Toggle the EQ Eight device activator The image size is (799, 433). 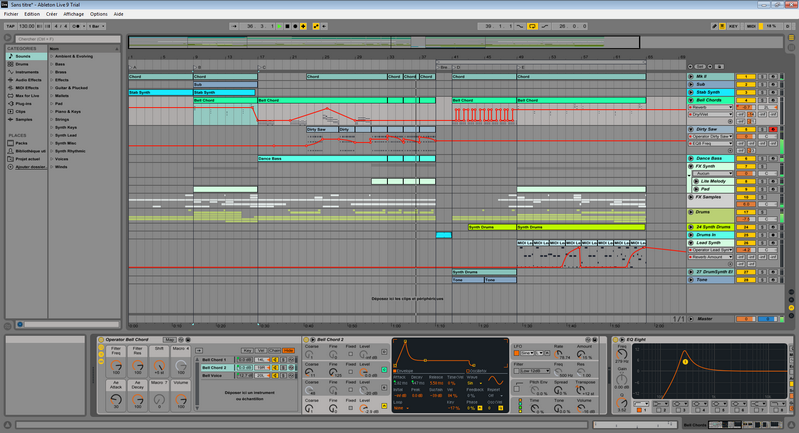pyautogui.click(x=615, y=339)
